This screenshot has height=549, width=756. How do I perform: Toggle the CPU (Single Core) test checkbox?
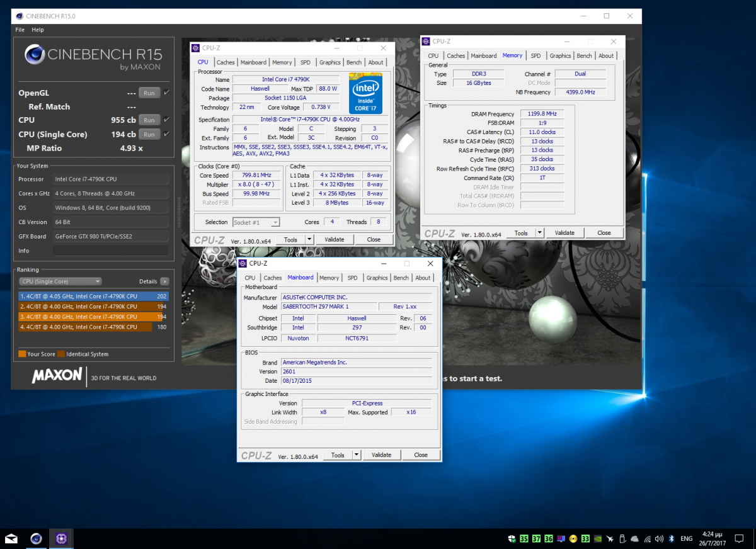coord(166,134)
